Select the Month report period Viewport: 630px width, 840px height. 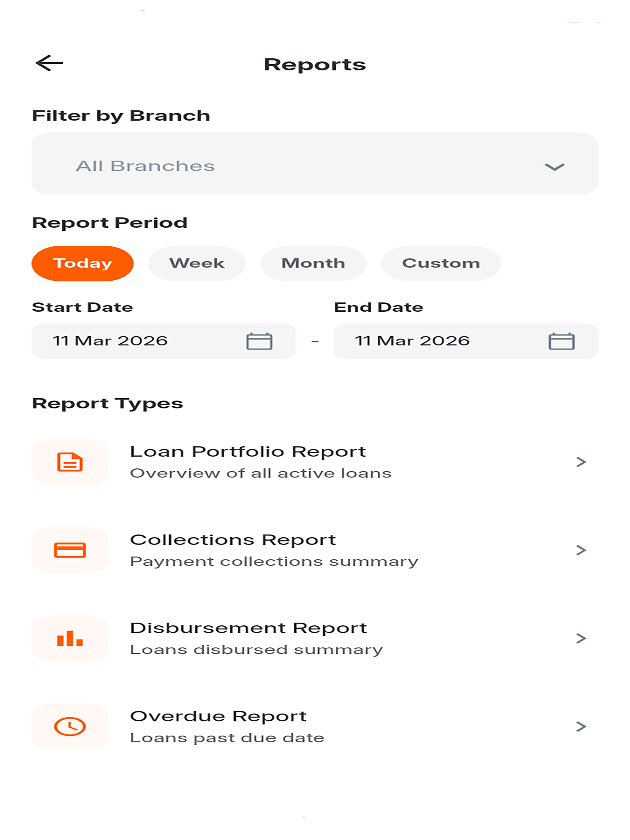[x=313, y=263]
